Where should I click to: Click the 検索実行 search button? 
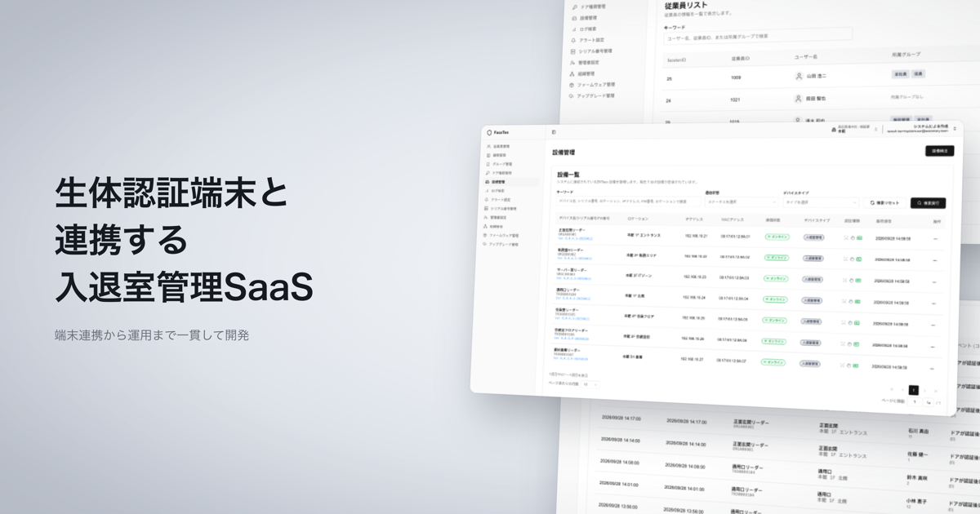929,203
